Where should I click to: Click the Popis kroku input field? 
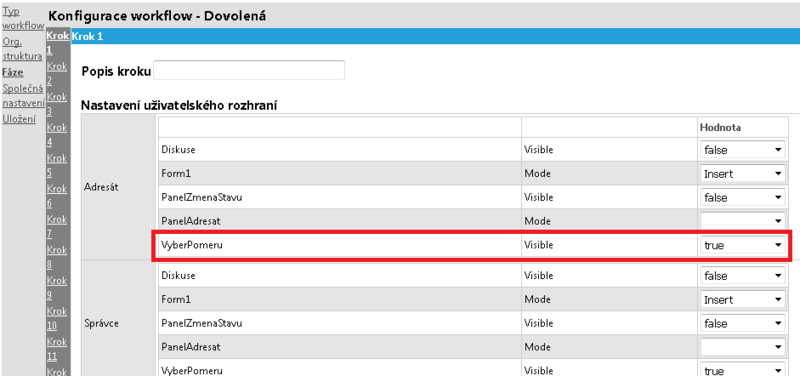click(x=249, y=70)
